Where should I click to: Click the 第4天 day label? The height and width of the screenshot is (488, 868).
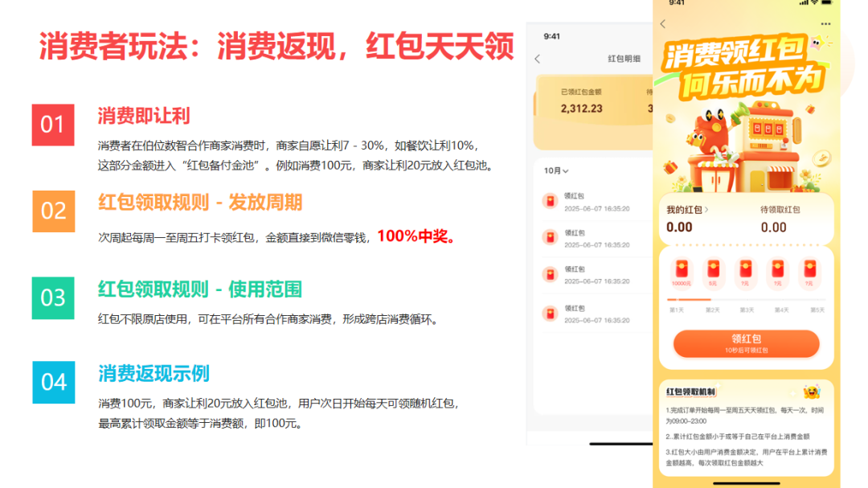[x=782, y=310]
